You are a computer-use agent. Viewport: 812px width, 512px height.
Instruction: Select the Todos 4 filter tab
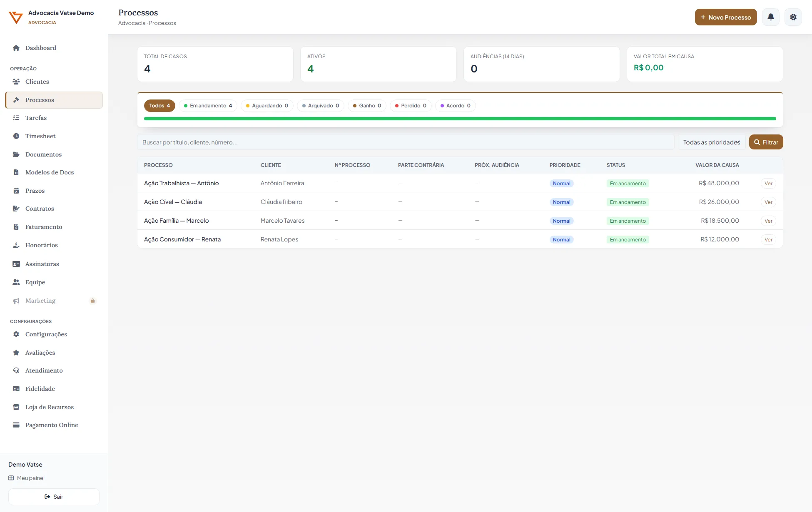tap(159, 106)
